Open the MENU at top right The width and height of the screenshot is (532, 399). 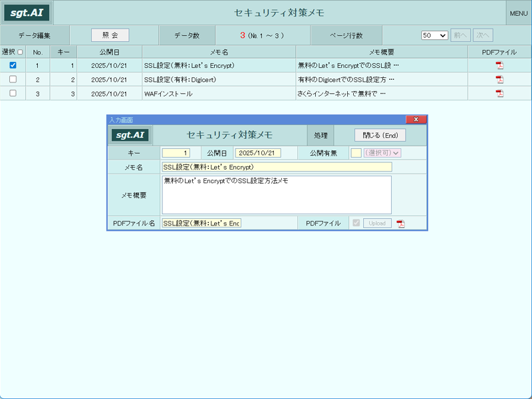[519, 13]
